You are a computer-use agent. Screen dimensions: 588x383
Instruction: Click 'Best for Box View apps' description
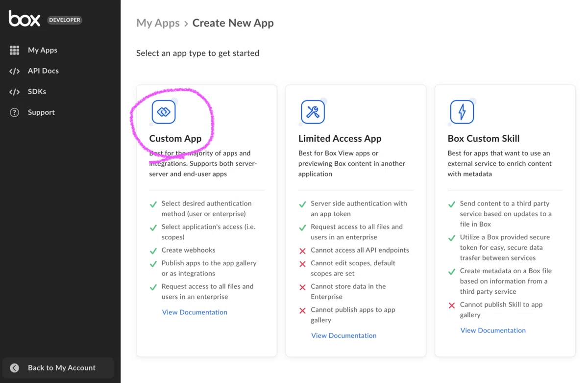click(352, 163)
